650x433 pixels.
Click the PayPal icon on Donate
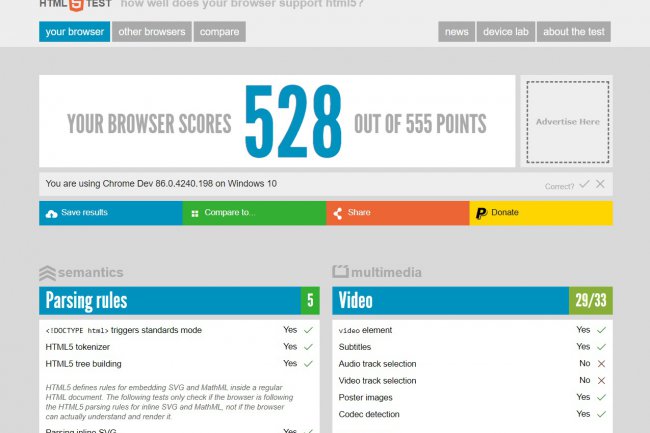(481, 213)
